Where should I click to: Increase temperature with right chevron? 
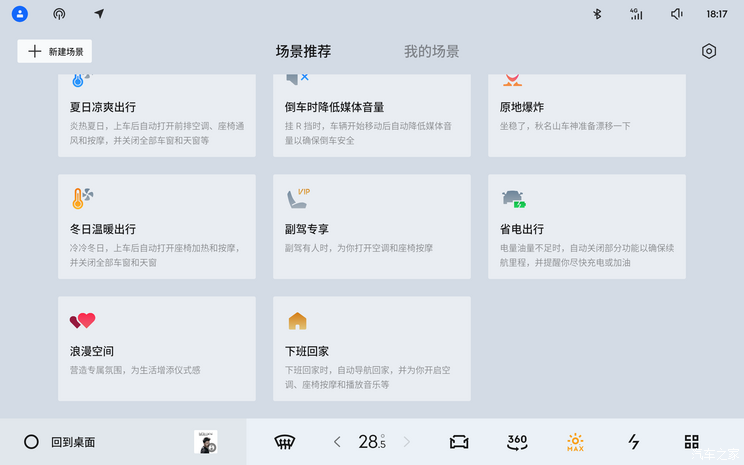click(x=407, y=442)
